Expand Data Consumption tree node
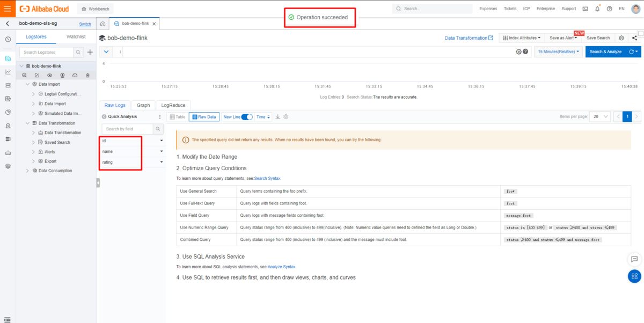 coord(28,171)
